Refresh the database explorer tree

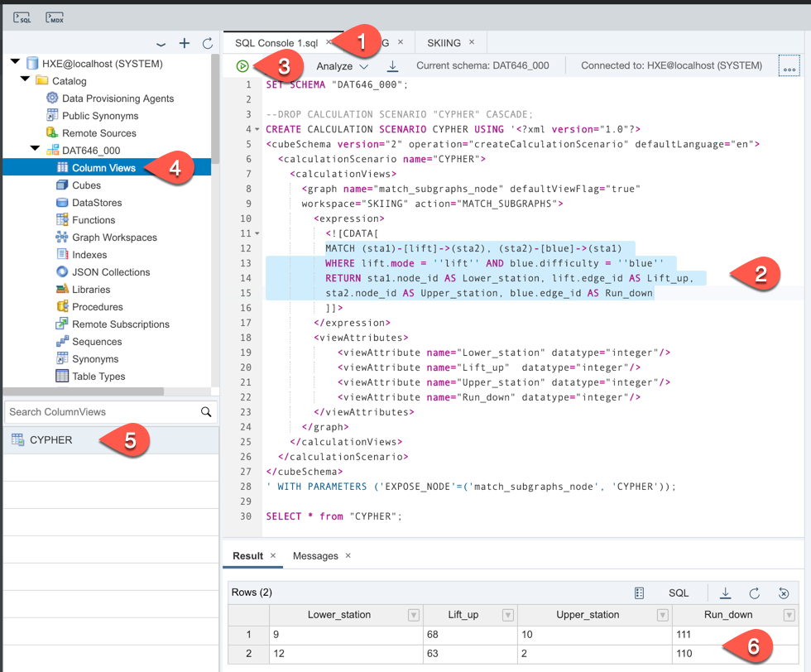(208, 44)
